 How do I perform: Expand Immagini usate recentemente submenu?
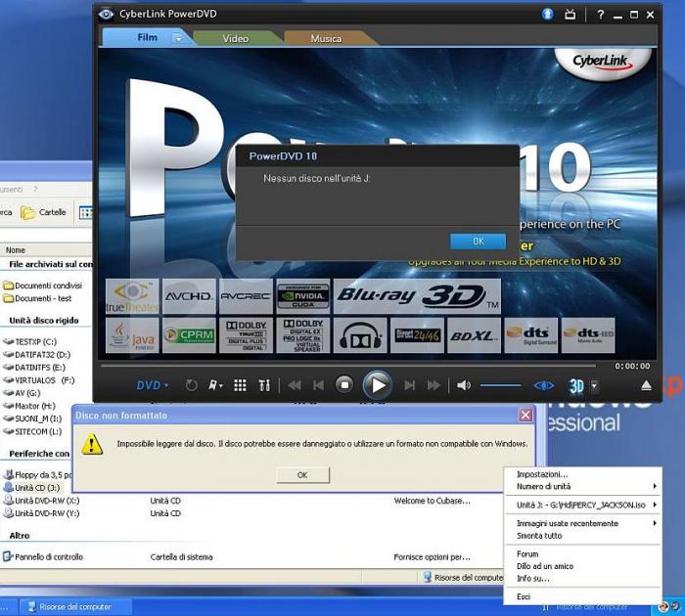click(583, 523)
